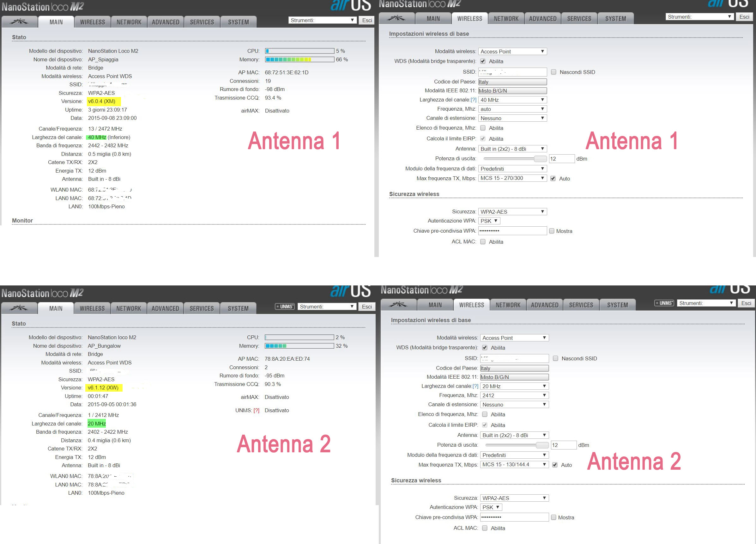This screenshot has width=756, height=544.
Task: Open the Frequenza dropdown set to auto
Action: click(513, 109)
